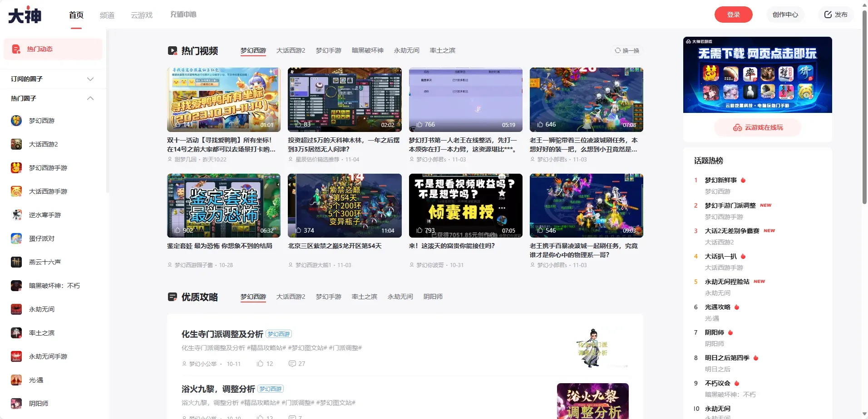Select 阴阳师 tab under 优质攻略
The height and width of the screenshot is (419, 868).
click(x=433, y=297)
